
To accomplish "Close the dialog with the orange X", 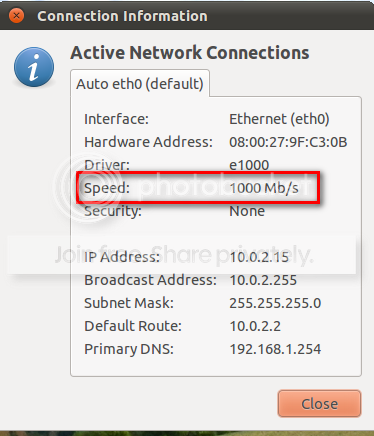I will 16,16.
